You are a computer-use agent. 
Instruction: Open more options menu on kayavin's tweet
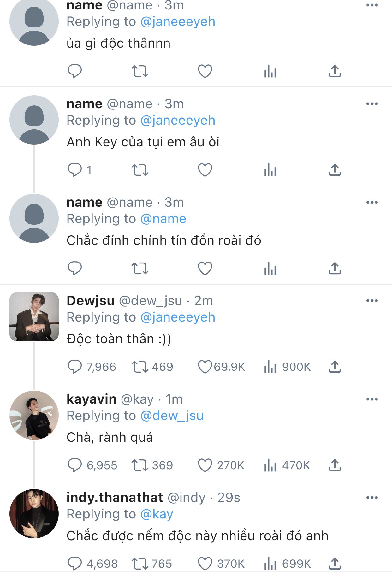(372, 399)
